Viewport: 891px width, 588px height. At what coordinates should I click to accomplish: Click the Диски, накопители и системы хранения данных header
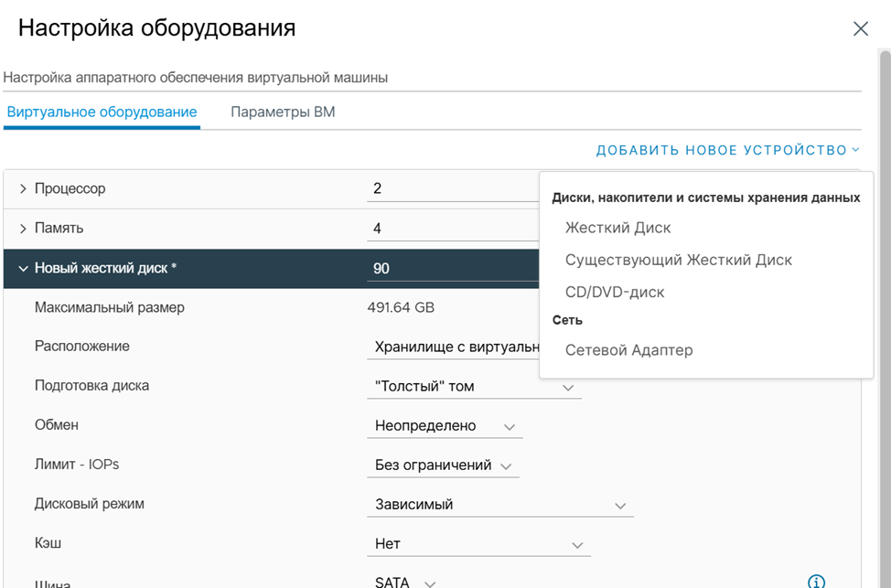[705, 198]
